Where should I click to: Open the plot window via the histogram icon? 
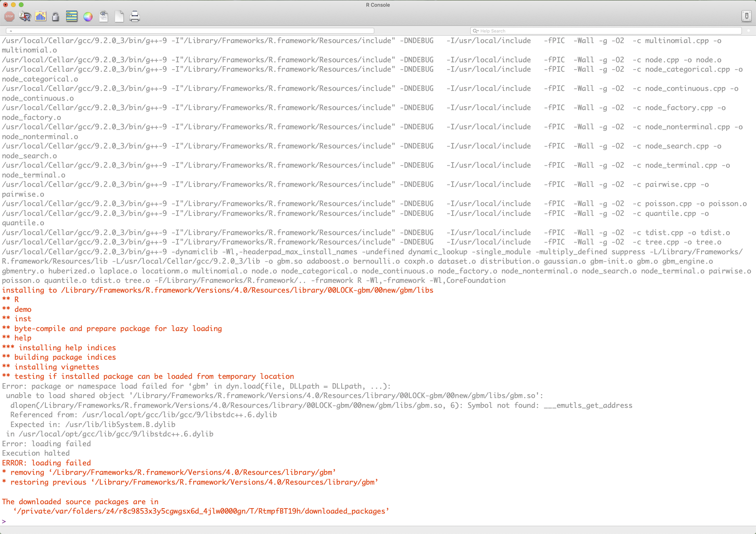40,16
